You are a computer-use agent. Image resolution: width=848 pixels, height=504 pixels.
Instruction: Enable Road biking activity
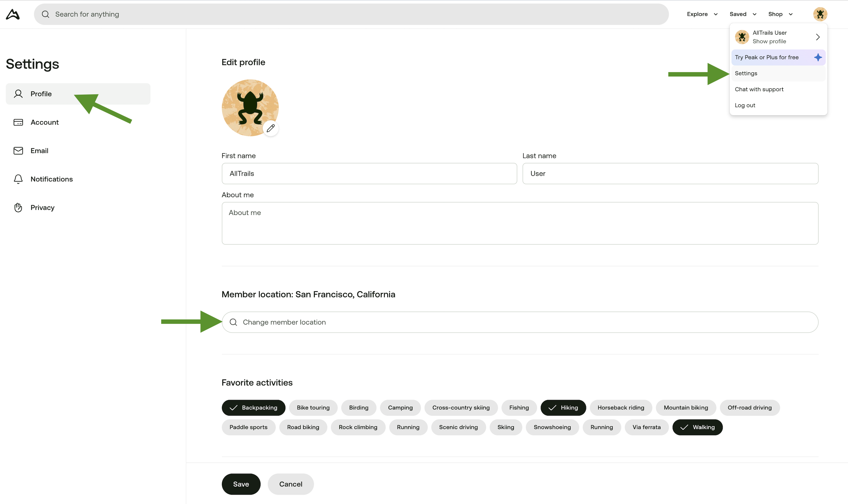click(x=303, y=427)
